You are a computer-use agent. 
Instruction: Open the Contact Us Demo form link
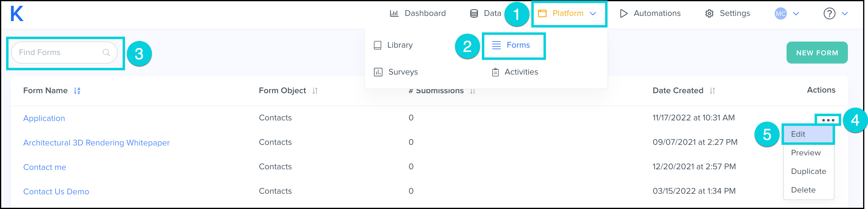coord(56,192)
